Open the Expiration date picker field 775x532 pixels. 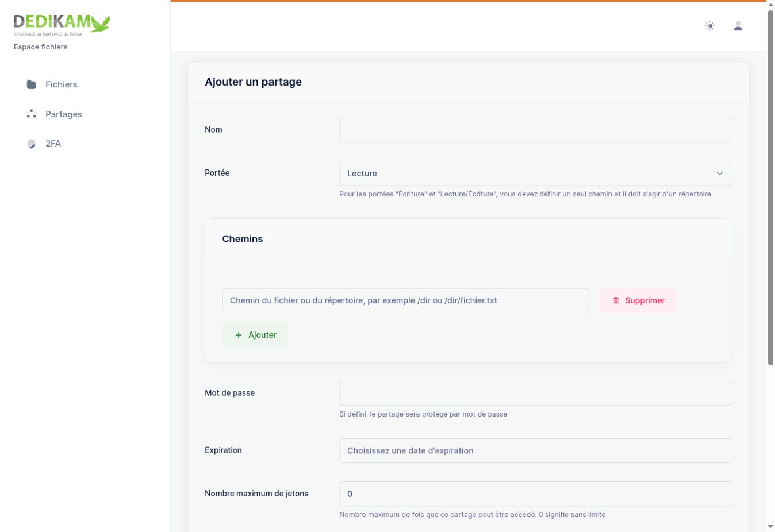coord(536,450)
